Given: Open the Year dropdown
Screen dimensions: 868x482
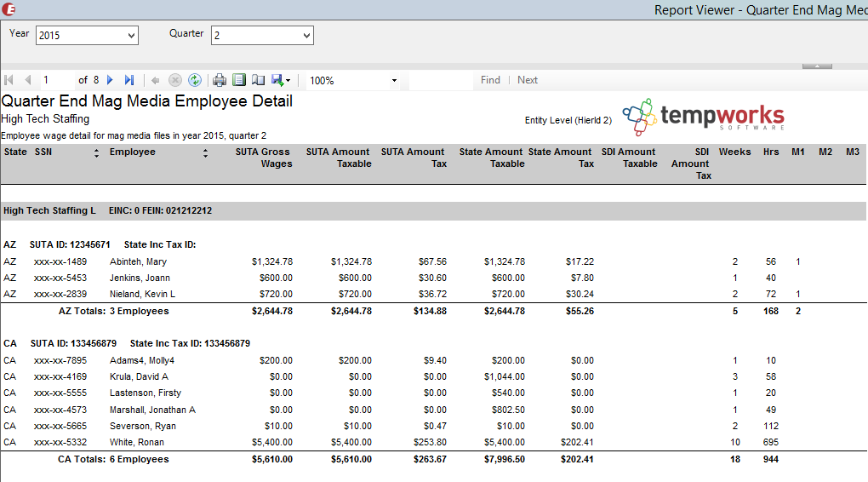Looking at the screenshot, I should click(x=131, y=35).
